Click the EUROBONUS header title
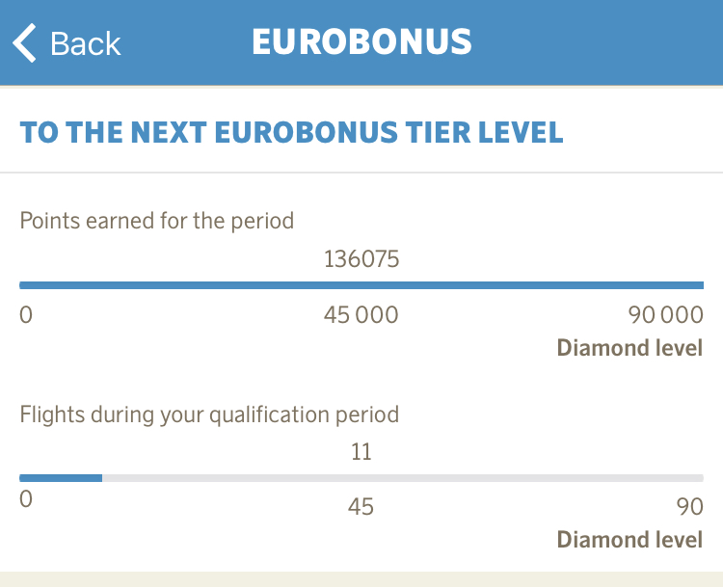Screen dimensions: 723x588 (361, 42)
